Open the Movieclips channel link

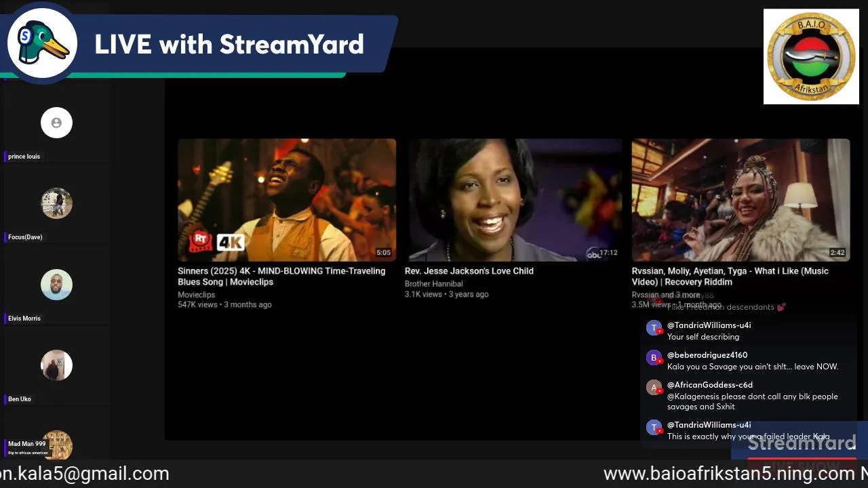(196, 295)
